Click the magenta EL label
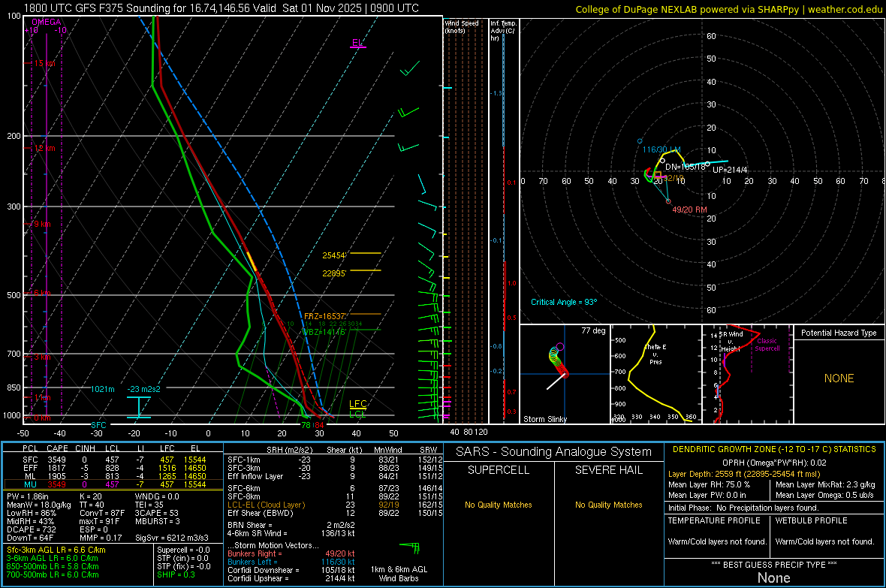The width and height of the screenshot is (886, 588). tap(357, 43)
